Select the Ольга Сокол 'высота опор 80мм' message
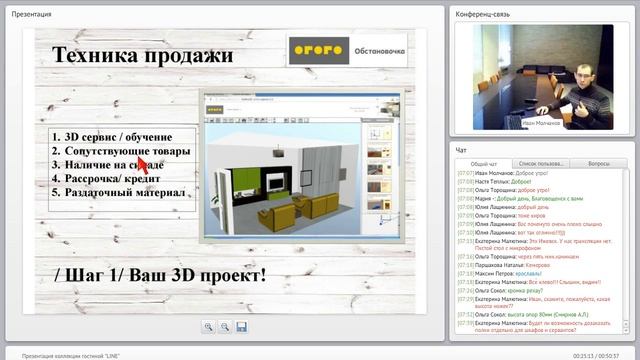640x360 pixels. pos(523,315)
